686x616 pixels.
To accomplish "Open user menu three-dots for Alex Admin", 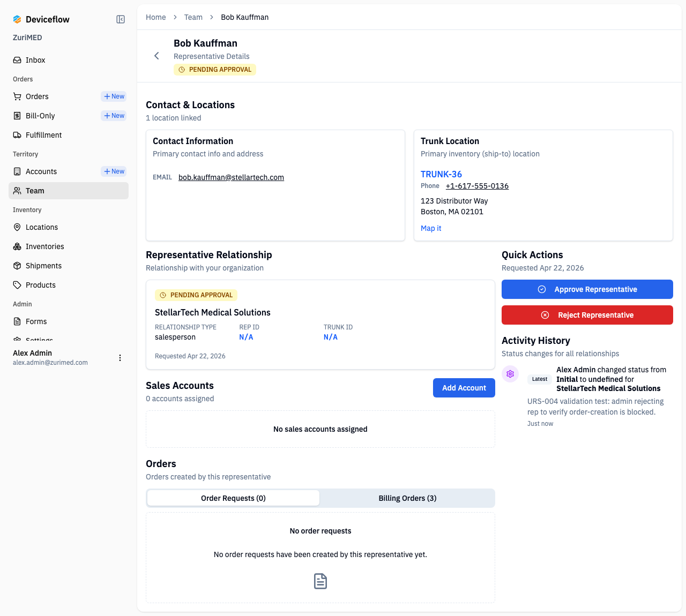I will point(120,358).
